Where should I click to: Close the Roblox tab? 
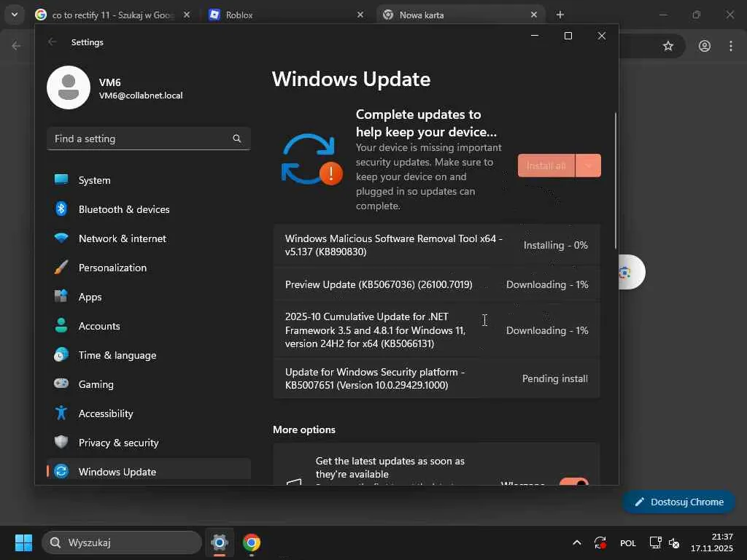click(360, 15)
